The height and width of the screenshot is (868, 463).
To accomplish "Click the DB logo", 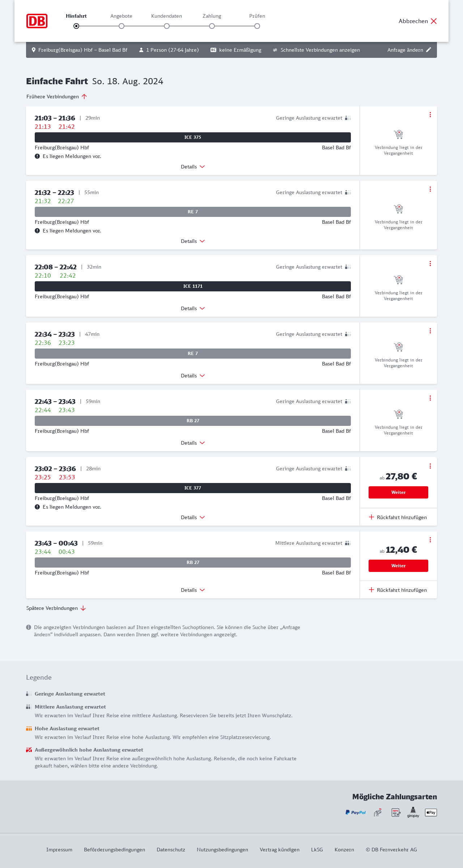I will click(x=37, y=21).
